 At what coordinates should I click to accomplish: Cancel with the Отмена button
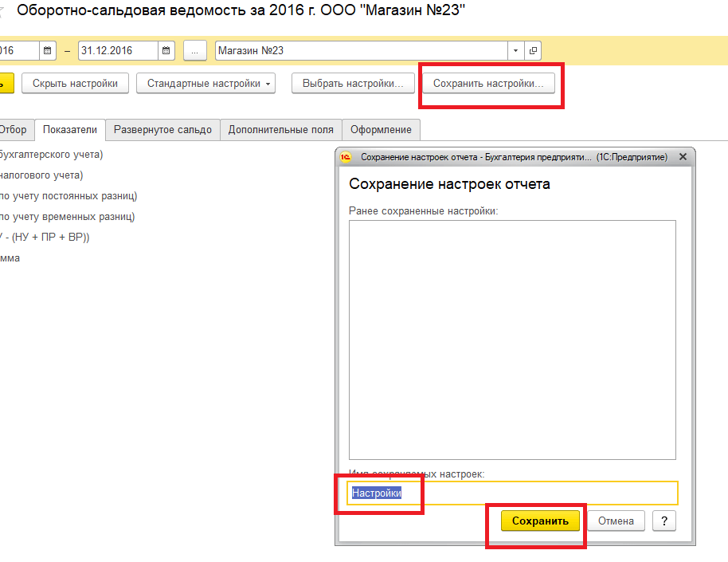coord(616,521)
